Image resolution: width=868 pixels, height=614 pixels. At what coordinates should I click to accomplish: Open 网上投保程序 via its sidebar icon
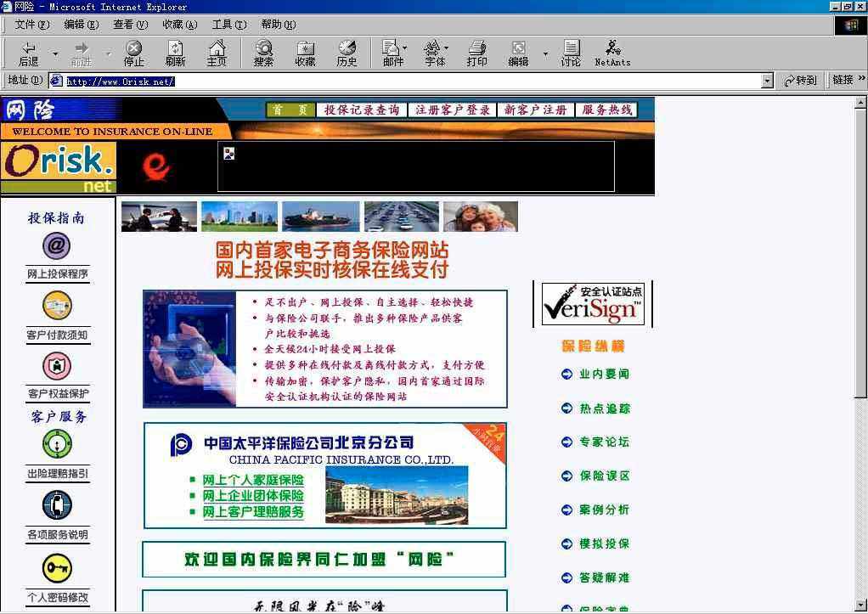click(57, 246)
